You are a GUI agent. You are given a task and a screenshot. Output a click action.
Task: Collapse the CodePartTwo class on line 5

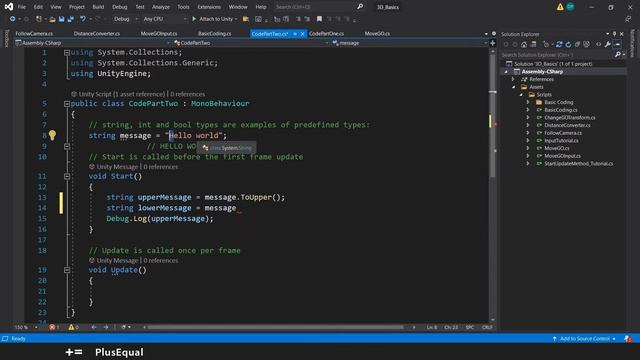point(67,104)
